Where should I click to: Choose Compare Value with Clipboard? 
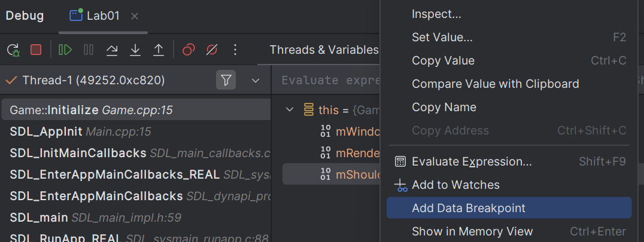click(509, 84)
